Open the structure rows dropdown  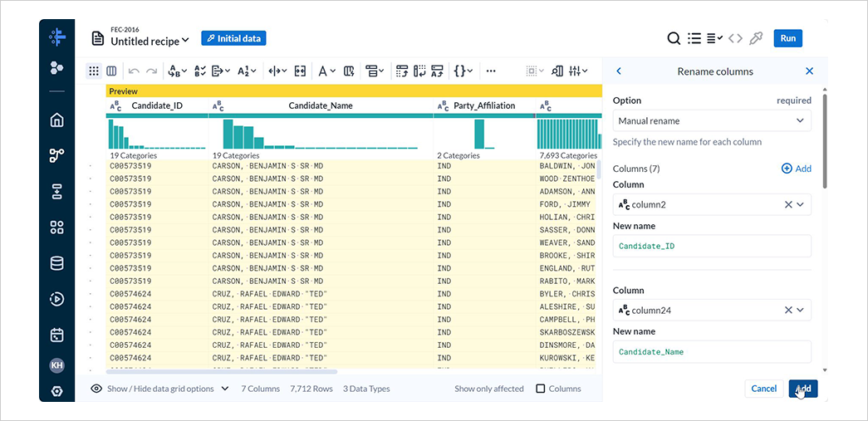[x=375, y=71]
